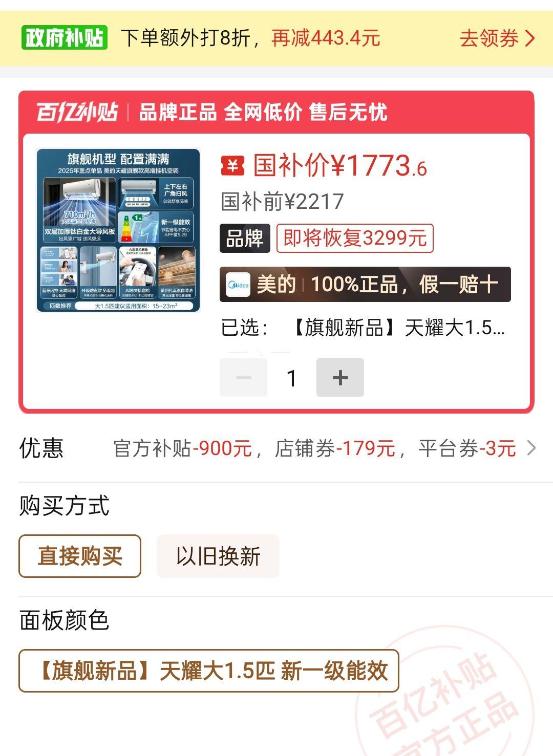
Task: Choose 【旗舰新品】天耀大1.5匹 新一级能效 option
Action: (x=209, y=671)
